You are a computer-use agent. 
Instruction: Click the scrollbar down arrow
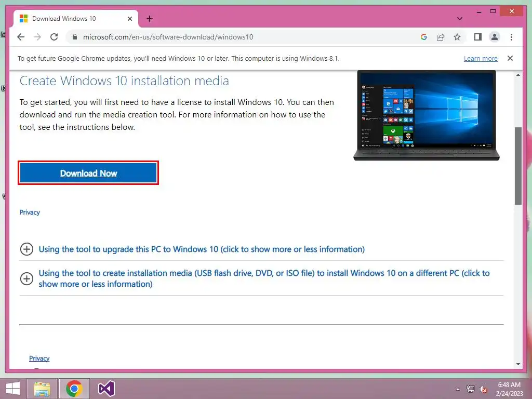[518, 364]
